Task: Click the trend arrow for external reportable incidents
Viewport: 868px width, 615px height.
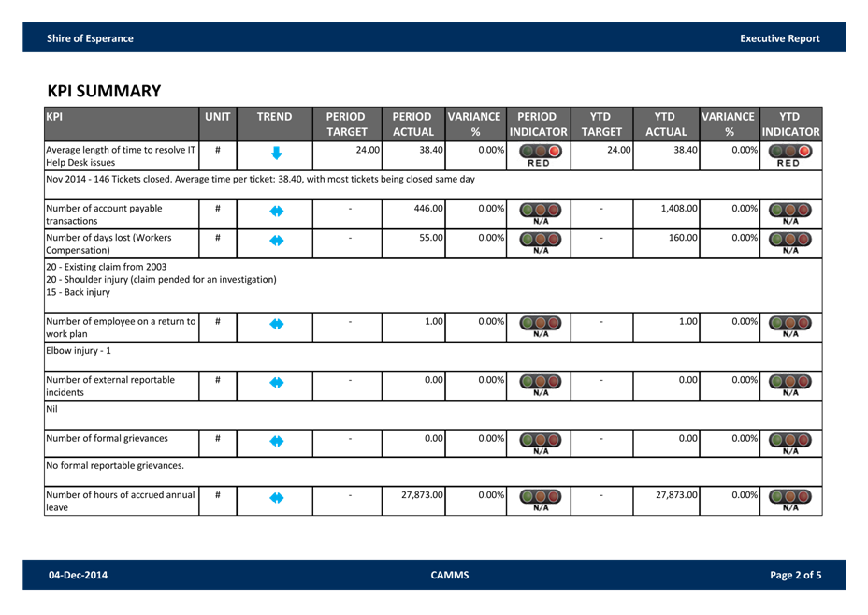Action: [x=276, y=383]
